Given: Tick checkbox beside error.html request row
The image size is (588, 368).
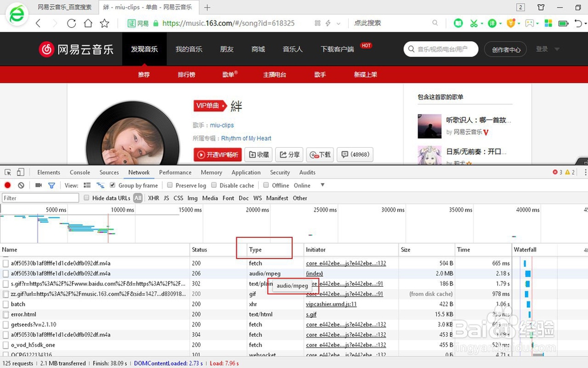Looking at the screenshot, I should (6, 314).
